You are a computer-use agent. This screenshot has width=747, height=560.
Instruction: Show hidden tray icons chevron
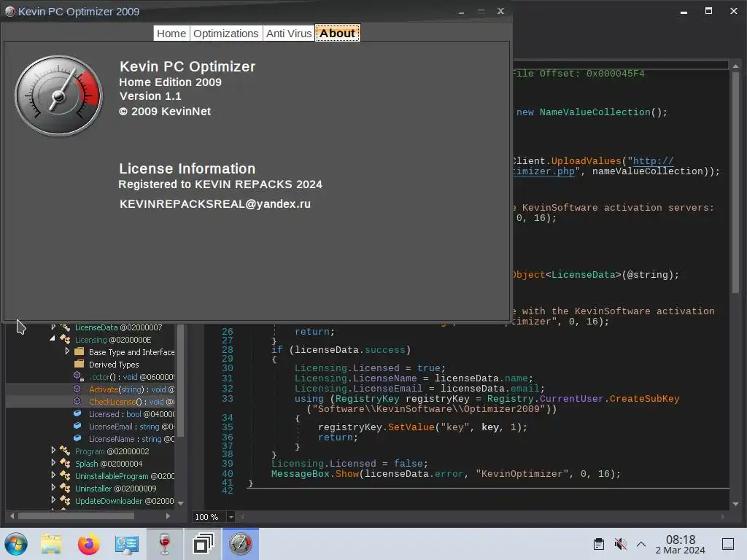[641, 544]
